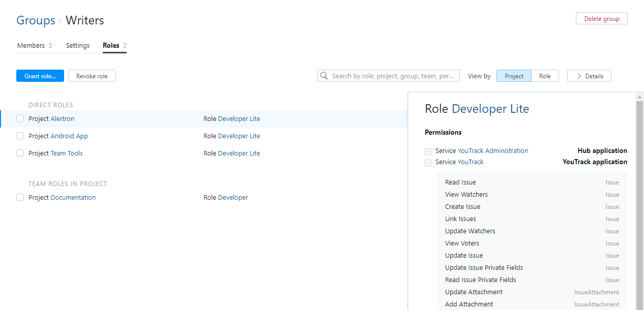The height and width of the screenshot is (310, 644).
Task: Click the Delete group button
Action: click(x=601, y=18)
